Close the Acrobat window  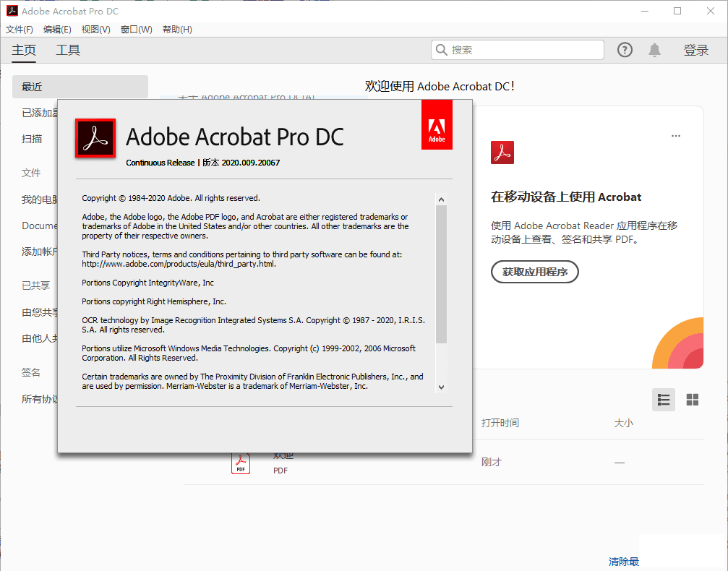point(711,11)
